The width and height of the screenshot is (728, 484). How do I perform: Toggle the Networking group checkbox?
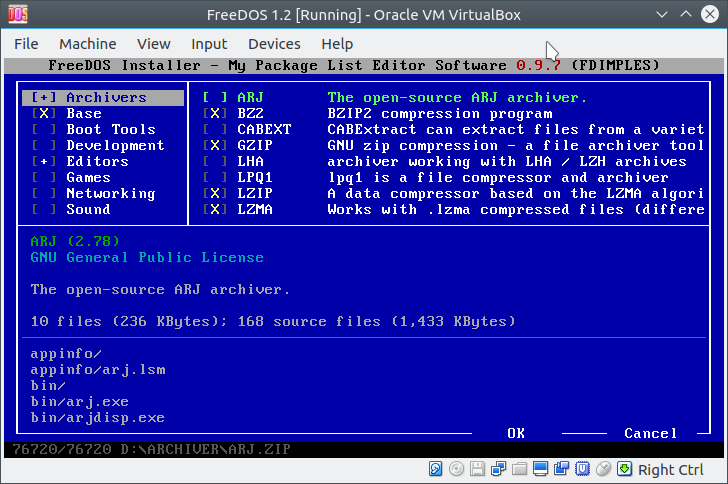pyautogui.click(x=44, y=193)
